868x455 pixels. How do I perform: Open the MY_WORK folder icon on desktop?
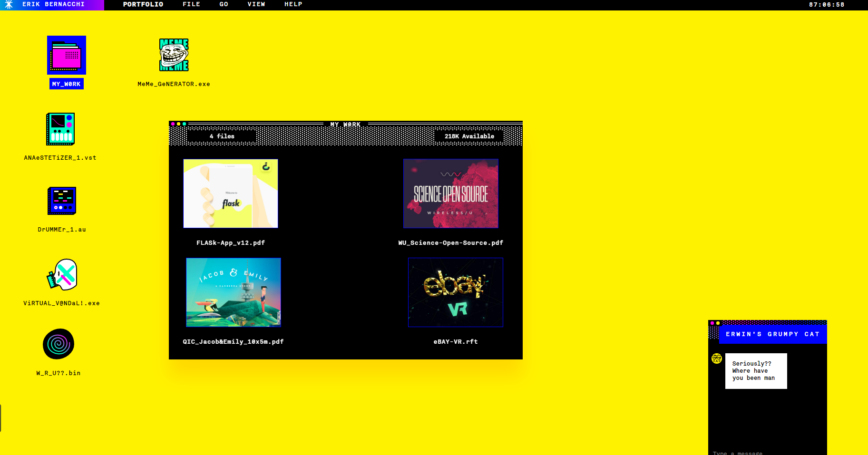(67, 55)
